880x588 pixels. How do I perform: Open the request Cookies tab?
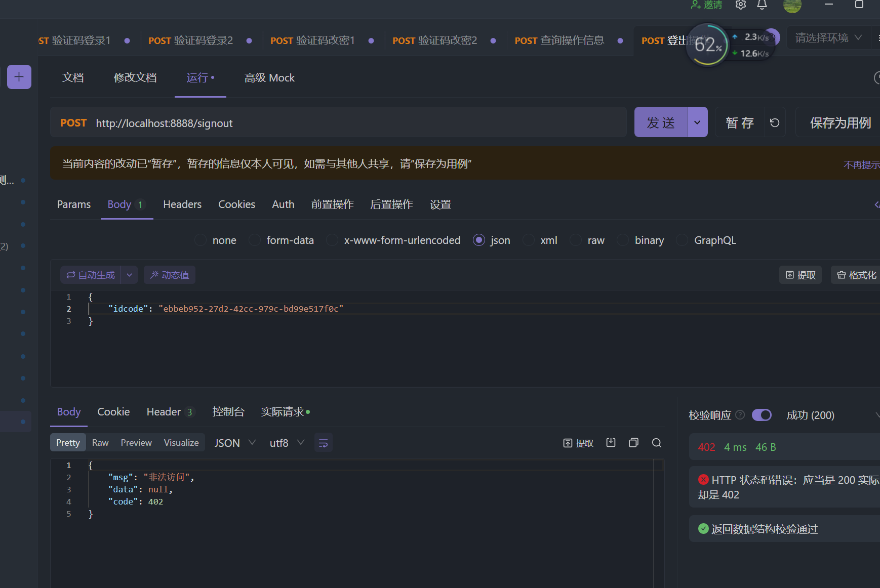tap(236, 204)
